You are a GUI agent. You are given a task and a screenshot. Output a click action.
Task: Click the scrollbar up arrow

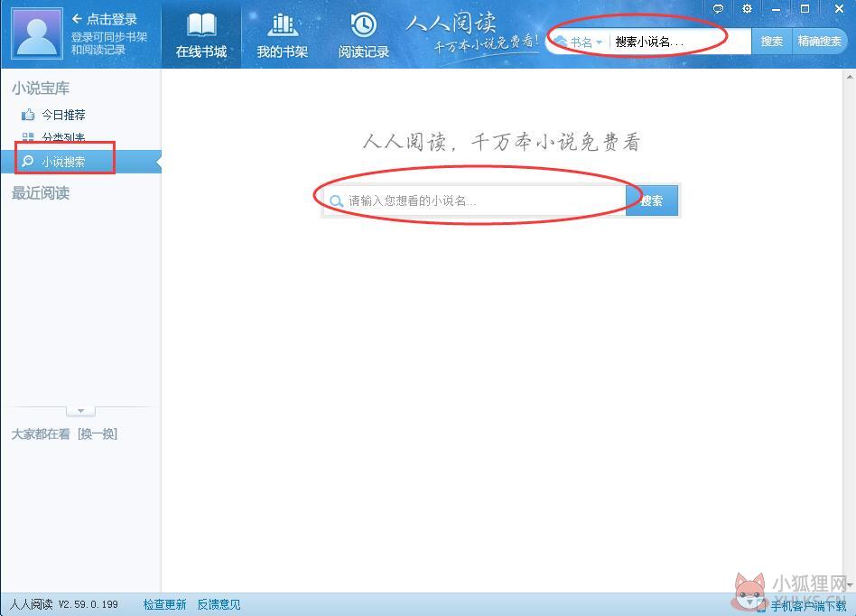tap(850, 77)
